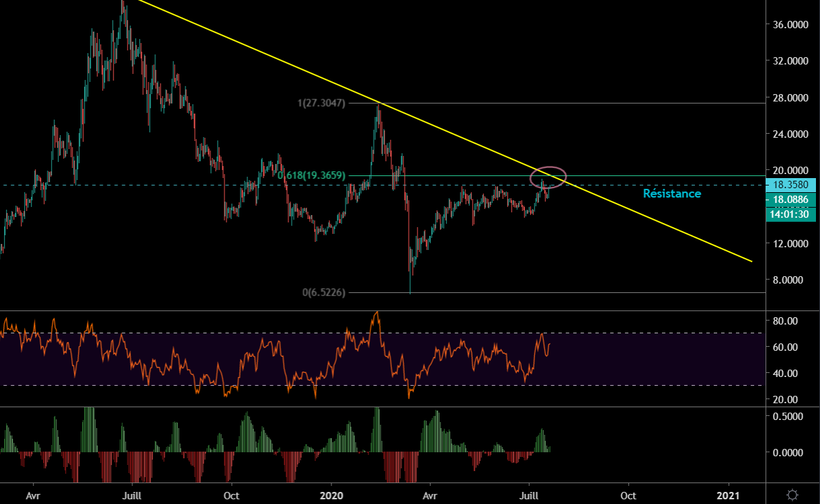
Task: Click the 2021 label on time axis
Action: [729, 495]
